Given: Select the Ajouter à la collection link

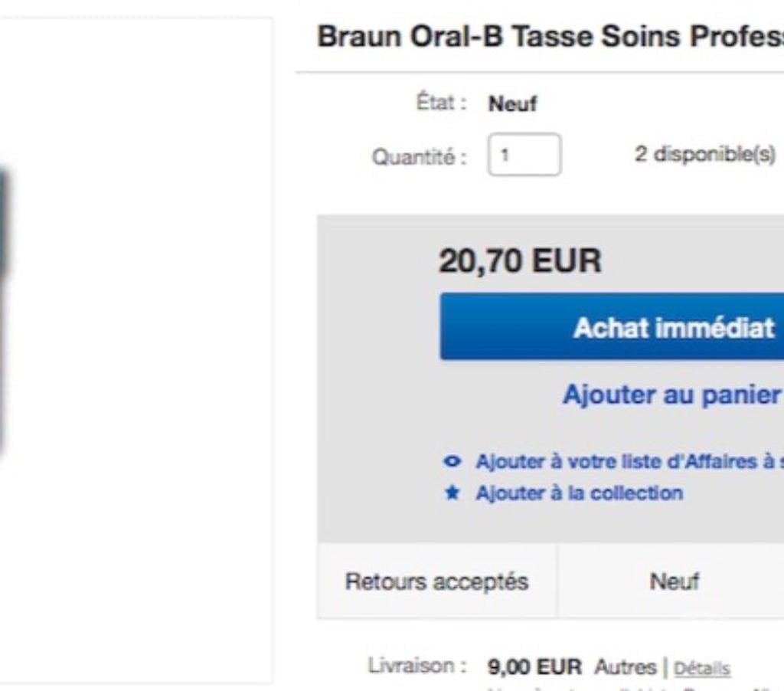Looking at the screenshot, I should (x=579, y=493).
